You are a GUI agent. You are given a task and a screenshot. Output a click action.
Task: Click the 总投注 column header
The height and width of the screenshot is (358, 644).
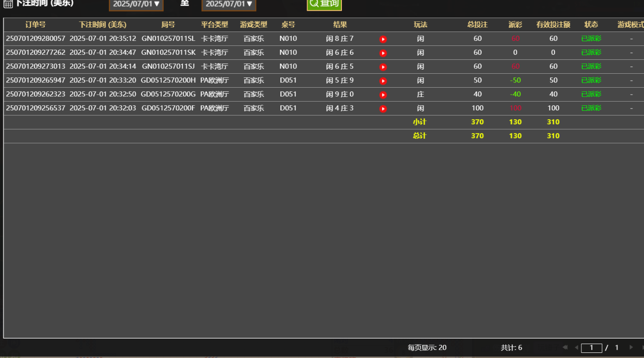point(477,25)
